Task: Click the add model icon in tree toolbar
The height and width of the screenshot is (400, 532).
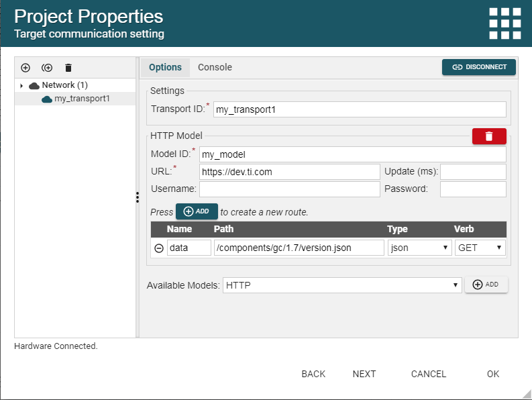Action: tap(47, 68)
